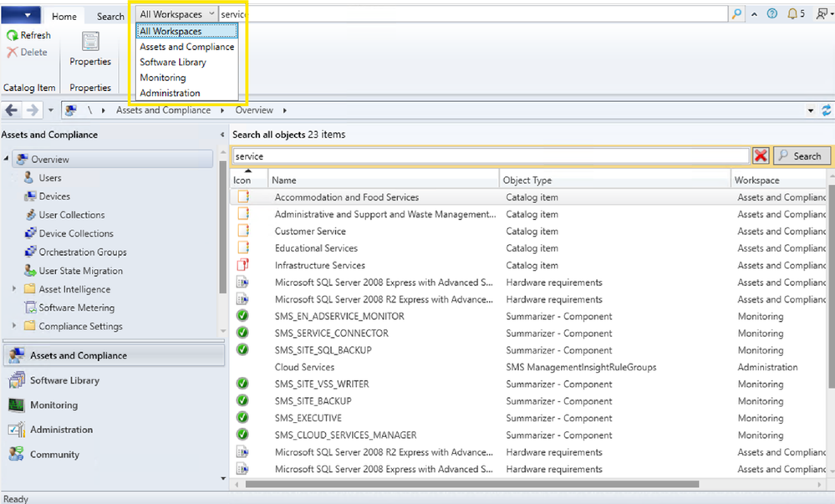The height and width of the screenshot is (504, 835).
Task: Sort by Name column header
Action: tap(384, 180)
